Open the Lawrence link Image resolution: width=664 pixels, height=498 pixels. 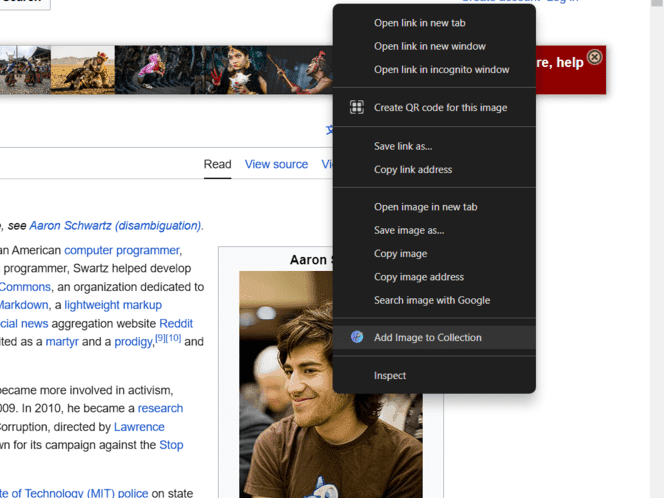coord(139,427)
